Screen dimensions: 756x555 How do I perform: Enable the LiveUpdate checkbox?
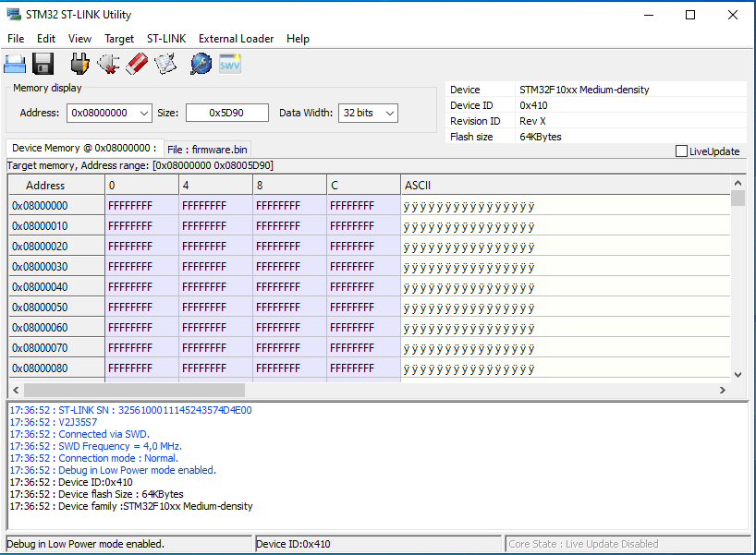pos(681,151)
